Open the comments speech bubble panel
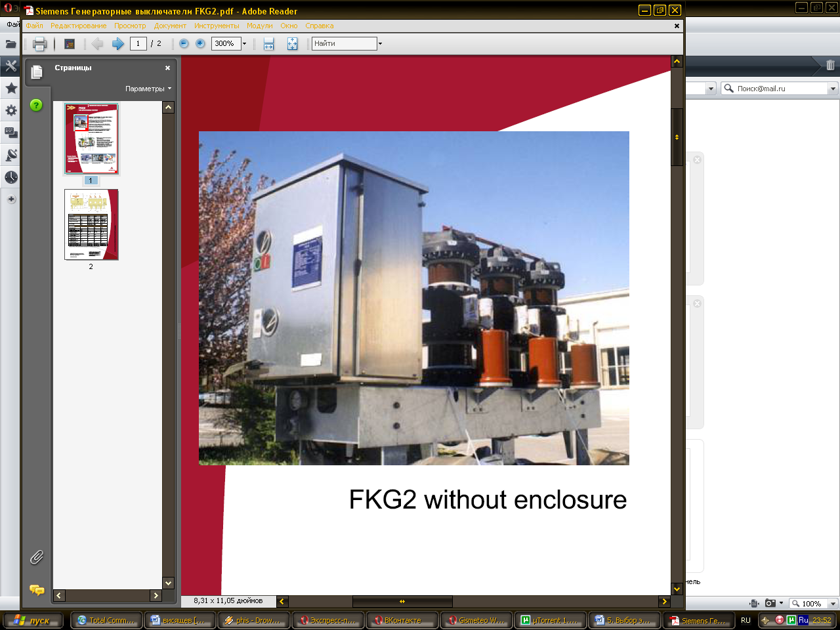 (37, 590)
